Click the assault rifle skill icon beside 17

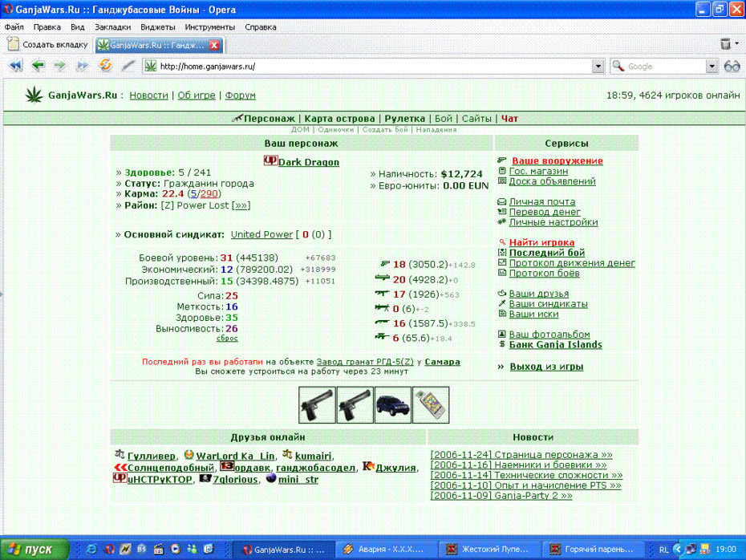coord(382,294)
